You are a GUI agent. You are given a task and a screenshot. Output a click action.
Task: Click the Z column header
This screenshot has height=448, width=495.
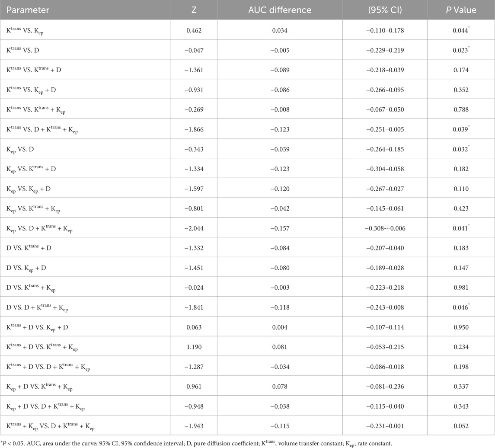[x=194, y=10]
